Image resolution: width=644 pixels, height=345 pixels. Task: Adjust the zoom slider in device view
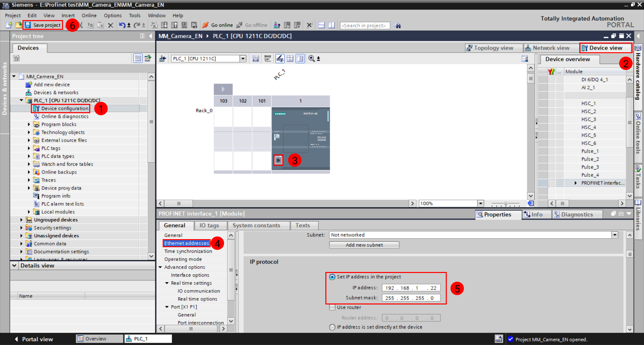[x=505, y=204]
